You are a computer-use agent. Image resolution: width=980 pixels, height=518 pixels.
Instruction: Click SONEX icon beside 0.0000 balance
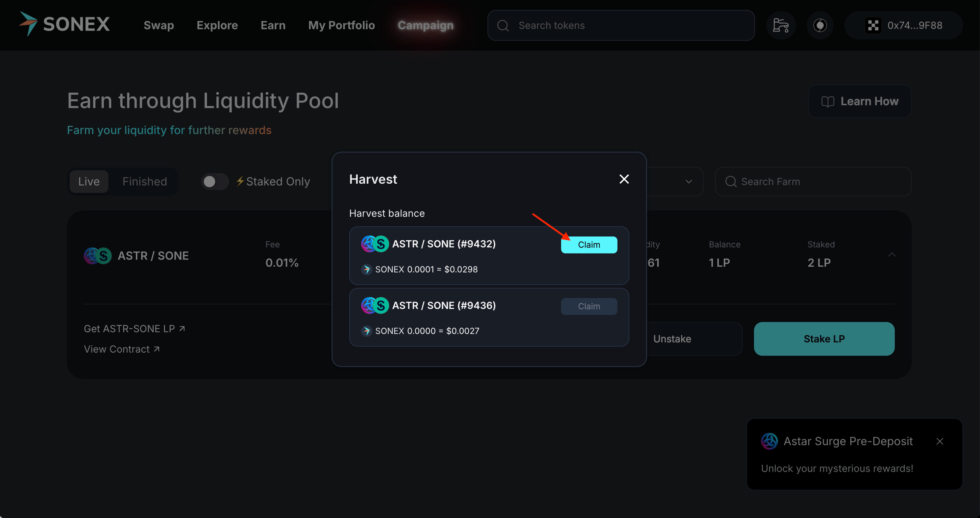(366, 331)
